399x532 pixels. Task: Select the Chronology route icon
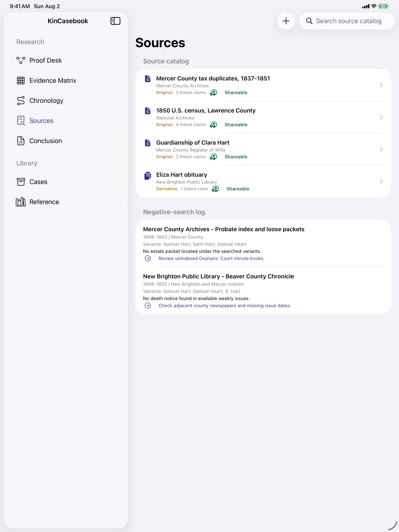point(21,101)
